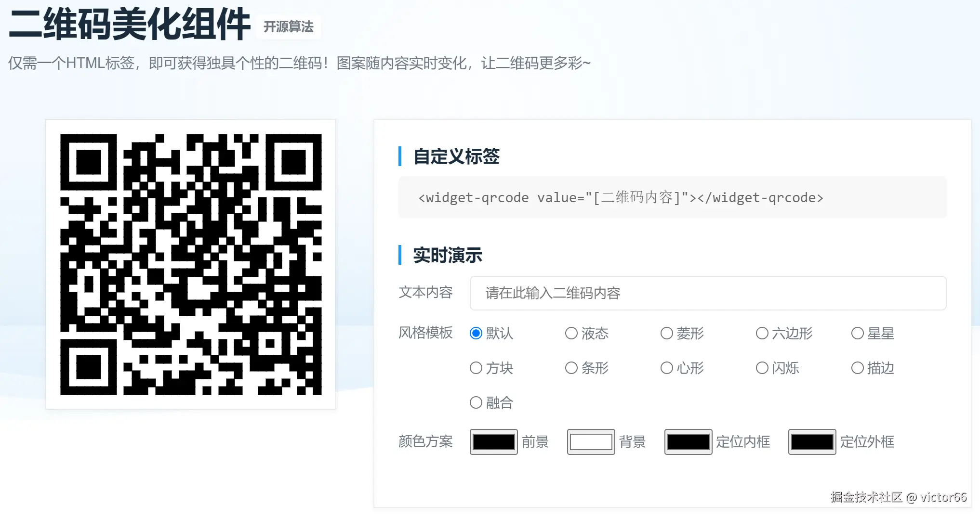Select the 方块 style radio button

[476, 368]
